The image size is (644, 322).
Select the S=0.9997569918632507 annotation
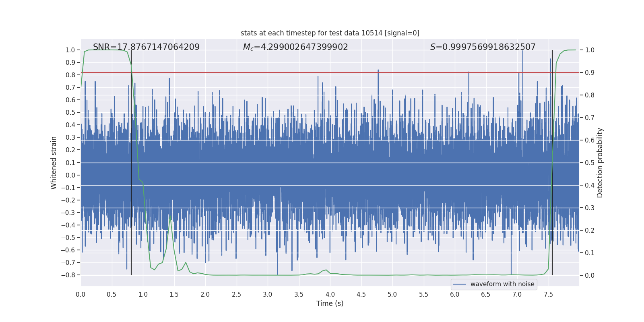pos(483,47)
